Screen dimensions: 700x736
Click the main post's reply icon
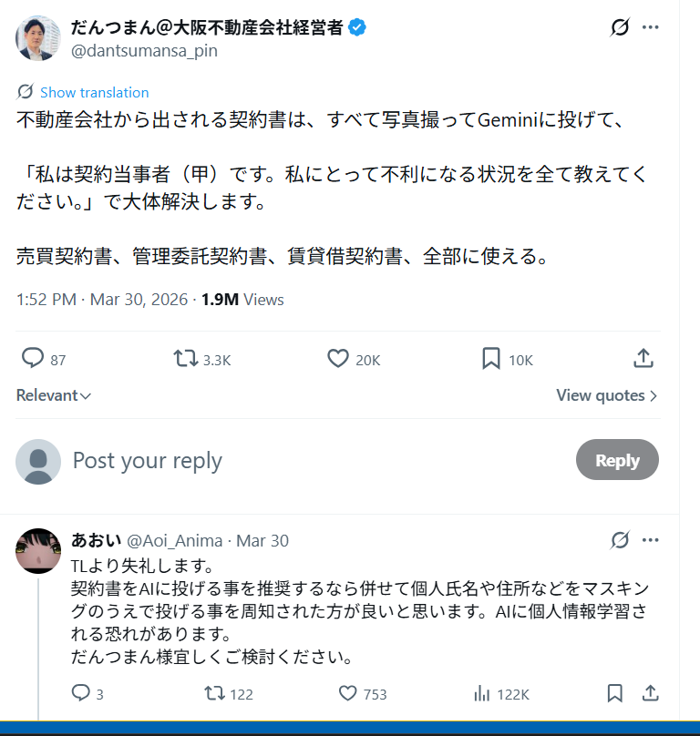[x=33, y=359]
